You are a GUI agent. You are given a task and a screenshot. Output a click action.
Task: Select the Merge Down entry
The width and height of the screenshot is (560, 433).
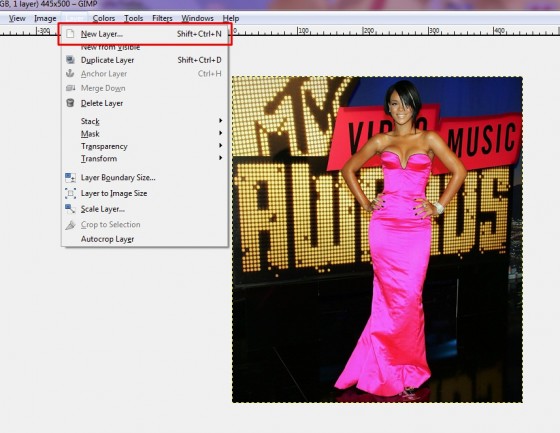click(145, 88)
